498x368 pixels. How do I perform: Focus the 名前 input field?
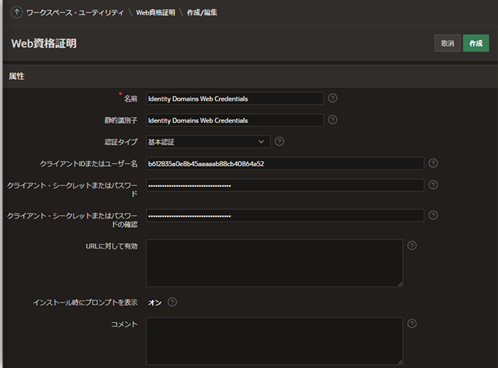pos(235,98)
